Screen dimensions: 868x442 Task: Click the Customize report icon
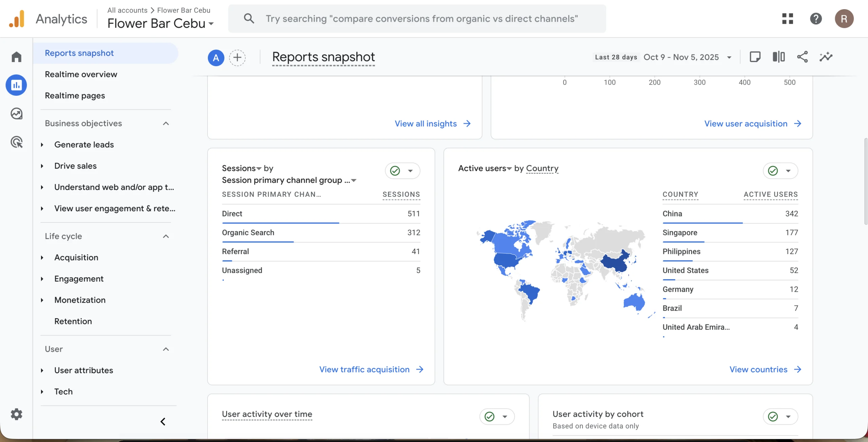click(755, 57)
